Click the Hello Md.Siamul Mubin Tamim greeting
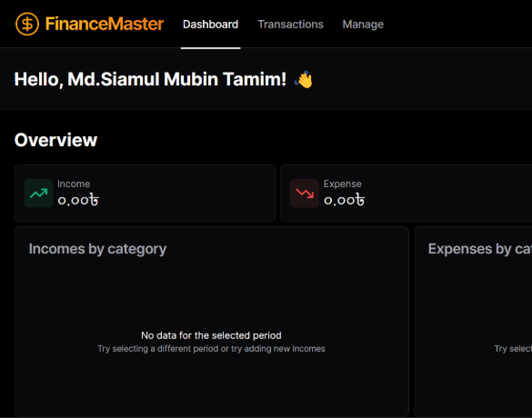 [x=150, y=79]
